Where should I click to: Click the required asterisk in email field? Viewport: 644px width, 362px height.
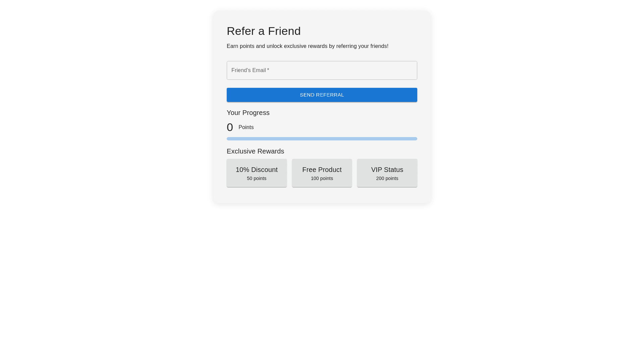(x=268, y=70)
